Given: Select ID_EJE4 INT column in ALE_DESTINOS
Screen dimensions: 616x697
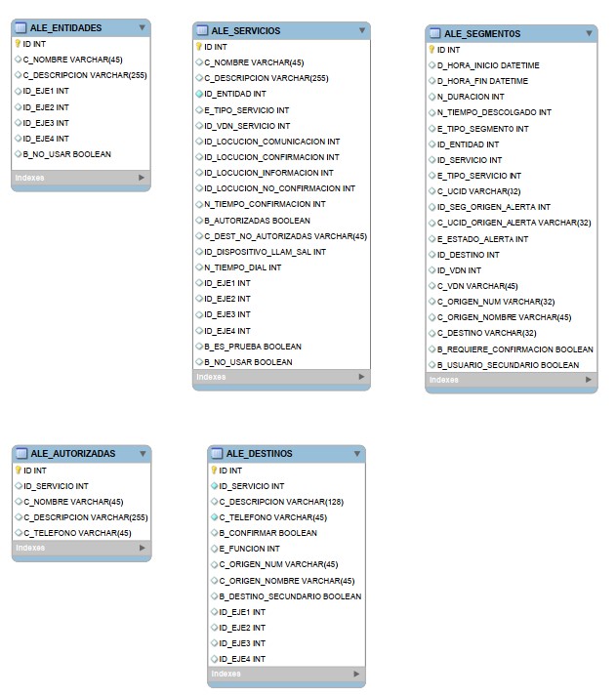Looking at the screenshot, I should pos(242,659).
